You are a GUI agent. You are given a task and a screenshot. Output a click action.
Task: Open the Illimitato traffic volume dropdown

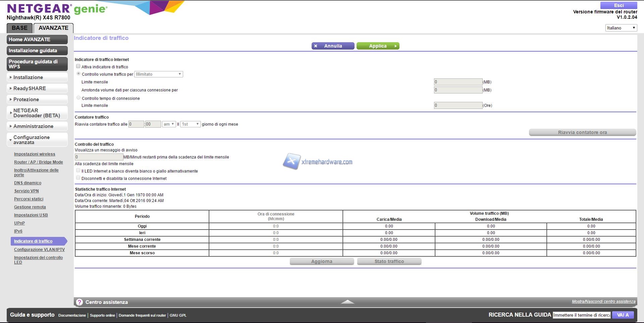158,74
